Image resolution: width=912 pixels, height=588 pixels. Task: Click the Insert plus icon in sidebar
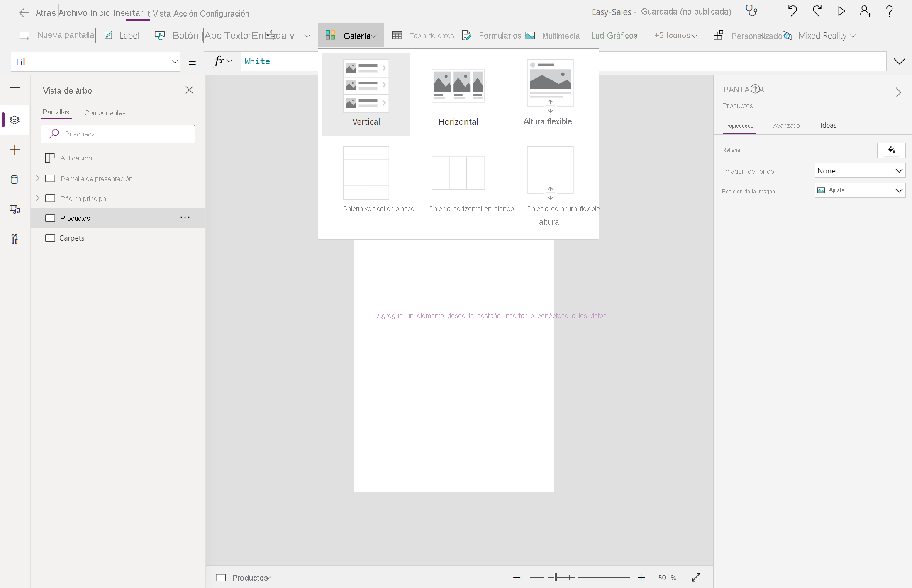click(15, 150)
